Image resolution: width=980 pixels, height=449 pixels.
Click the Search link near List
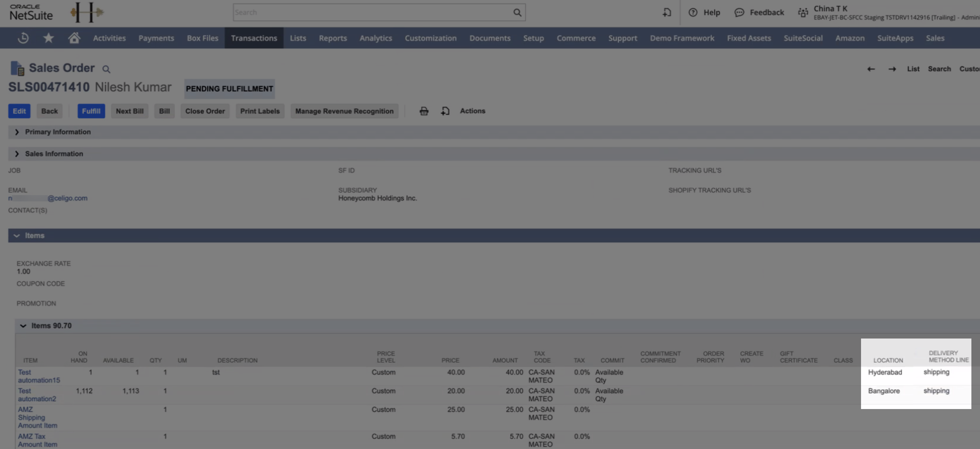[939, 69]
